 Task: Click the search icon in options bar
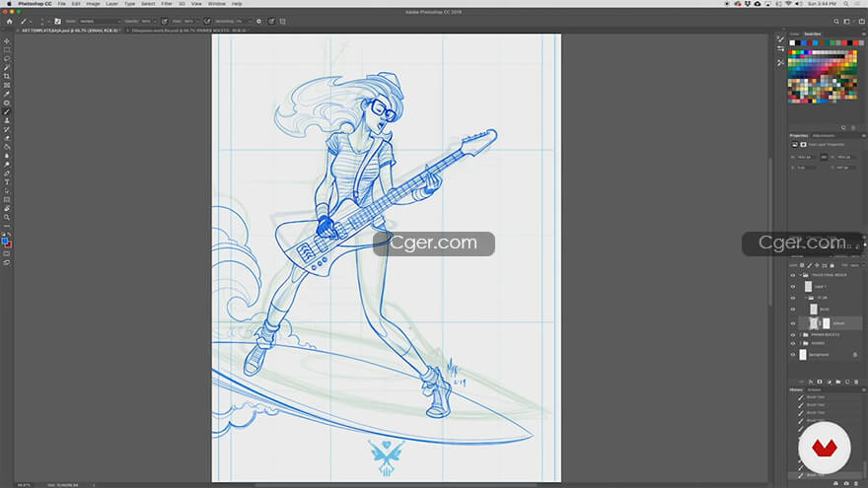click(x=835, y=21)
